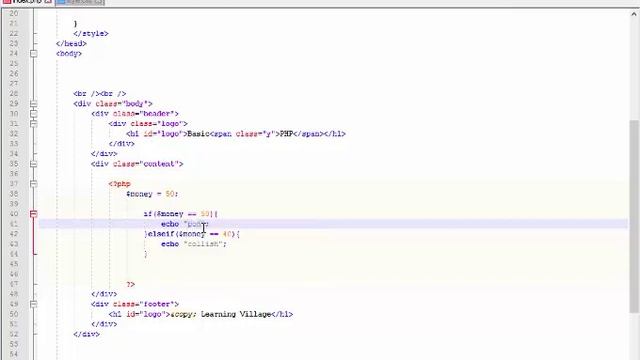Screen dimensions: 640x360
Task: Click the <body> opening tag text
Action: coord(69,53)
